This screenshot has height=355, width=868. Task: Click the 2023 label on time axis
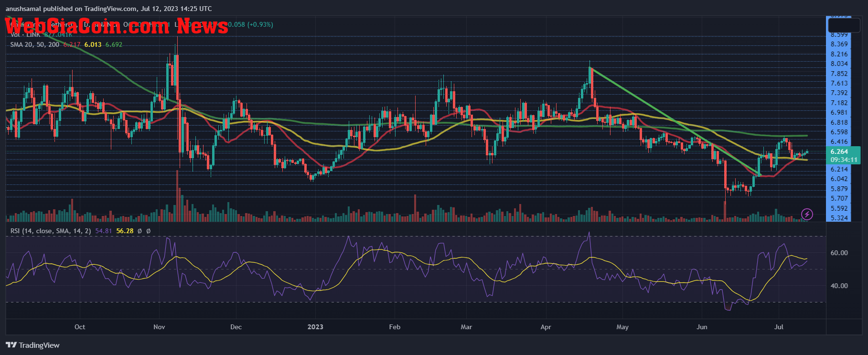315,327
